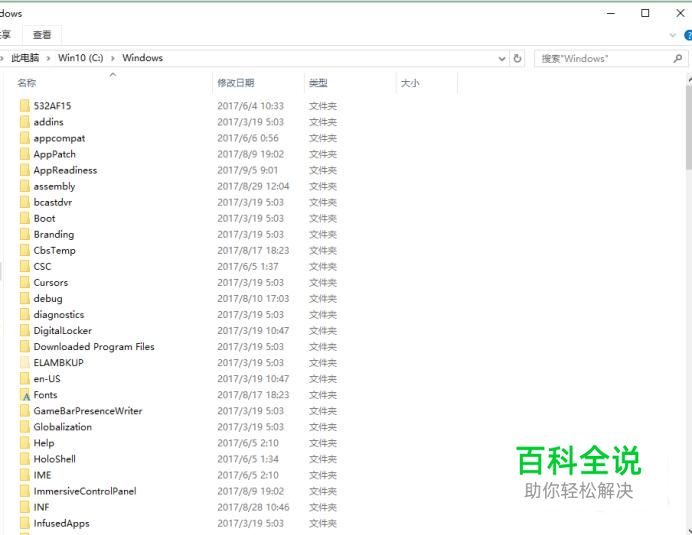Open the address bar history dropdown
Screen dimensions: 692x535
[x=502, y=58]
